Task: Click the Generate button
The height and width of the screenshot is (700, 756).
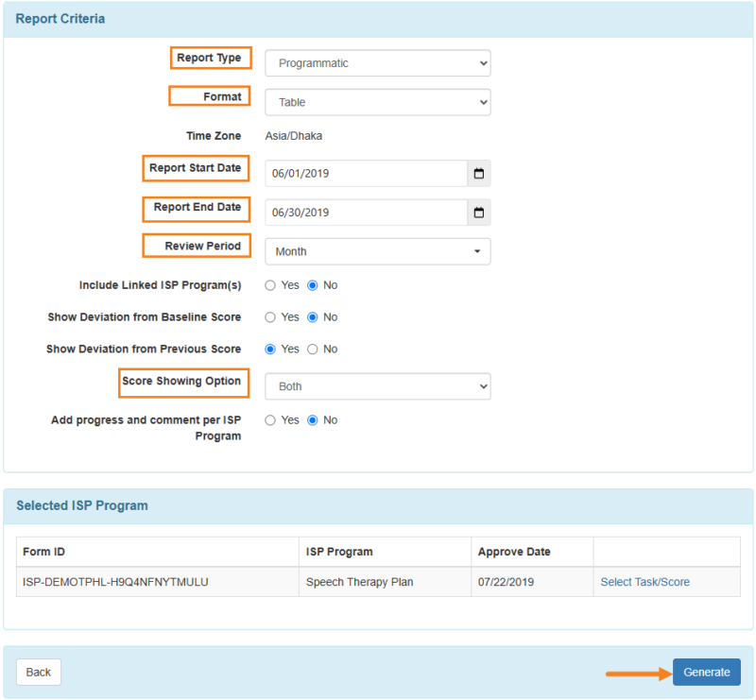Action: click(x=706, y=672)
